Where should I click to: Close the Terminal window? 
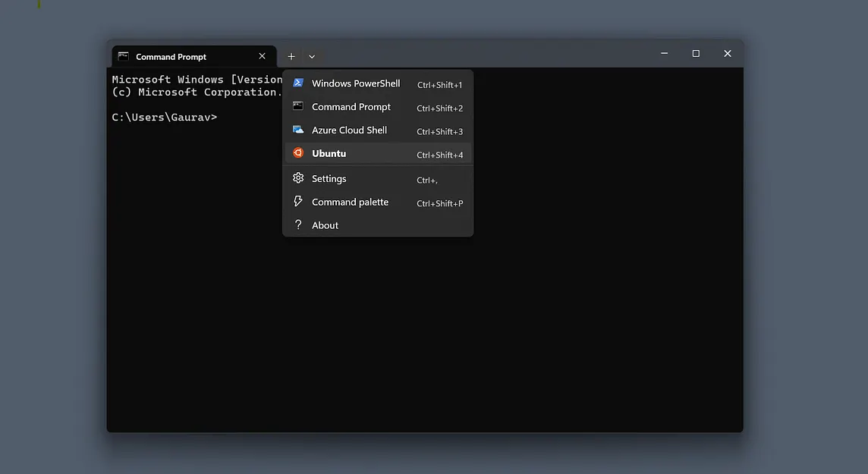(x=728, y=54)
